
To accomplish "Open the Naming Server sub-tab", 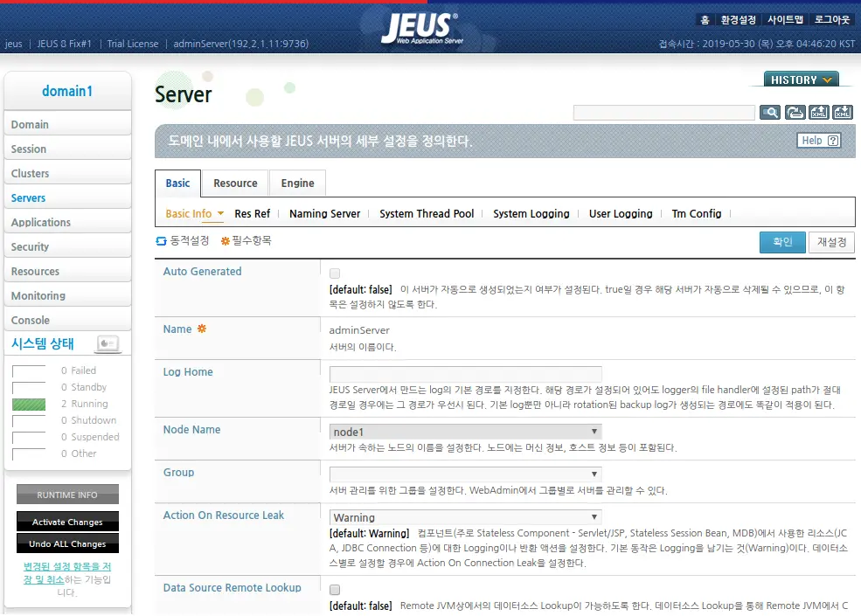I will point(324,213).
